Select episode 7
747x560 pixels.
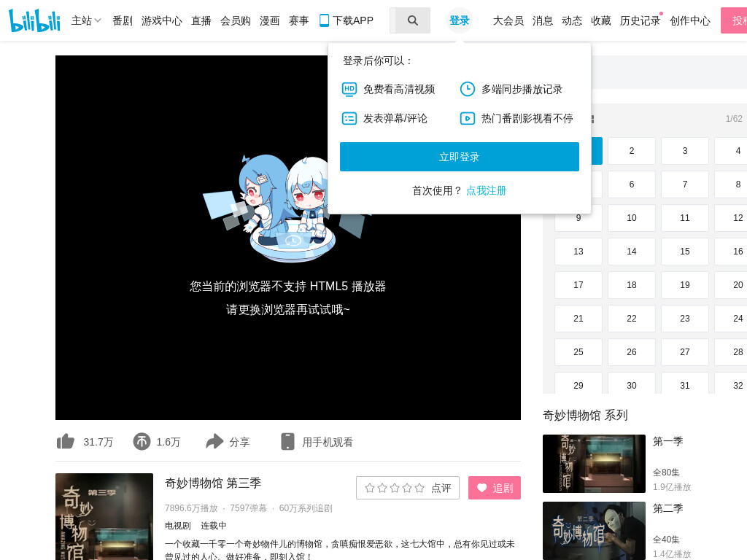[x=685, y=184]
